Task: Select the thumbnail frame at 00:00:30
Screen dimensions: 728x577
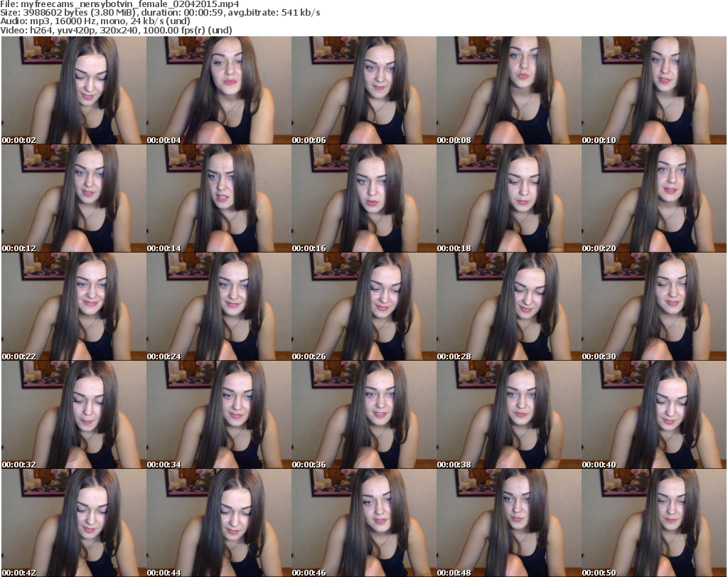Action: 654,307
